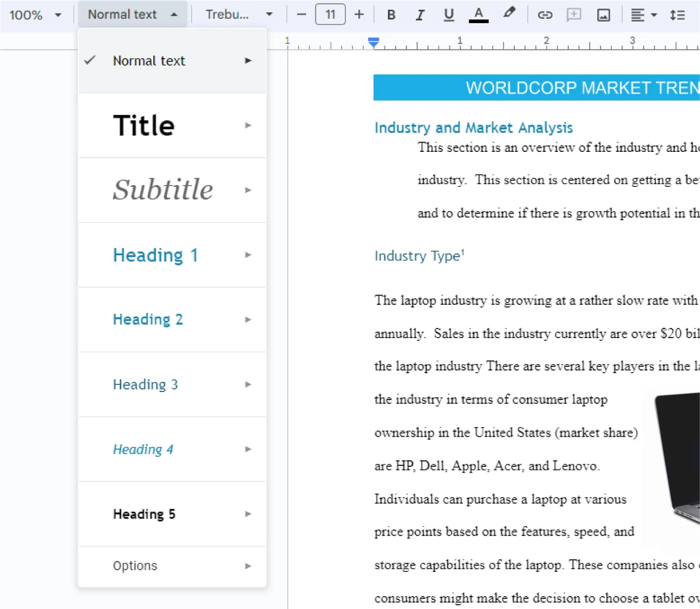Insert an image
This screenshot has width=700, height=609.
(x=603, y=15)
